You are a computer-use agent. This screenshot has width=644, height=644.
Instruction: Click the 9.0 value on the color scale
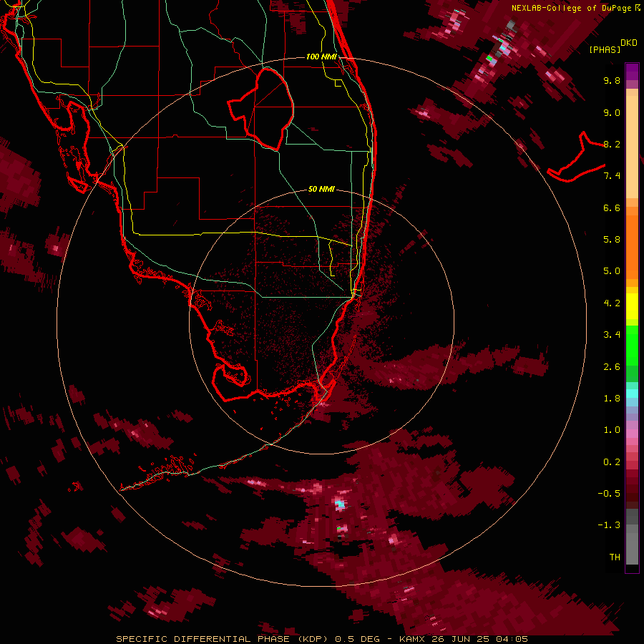[612, 112]
